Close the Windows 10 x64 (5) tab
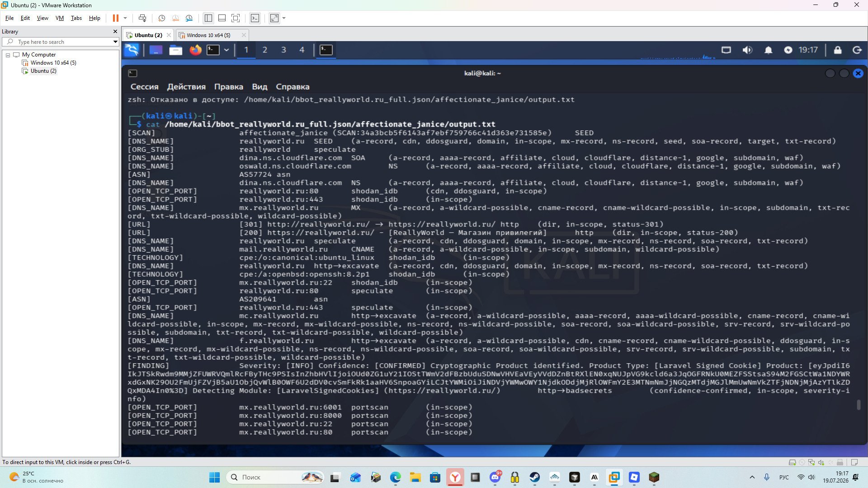Image resolution: width=868 pixels, height=488 pixels. pos(244,35)
